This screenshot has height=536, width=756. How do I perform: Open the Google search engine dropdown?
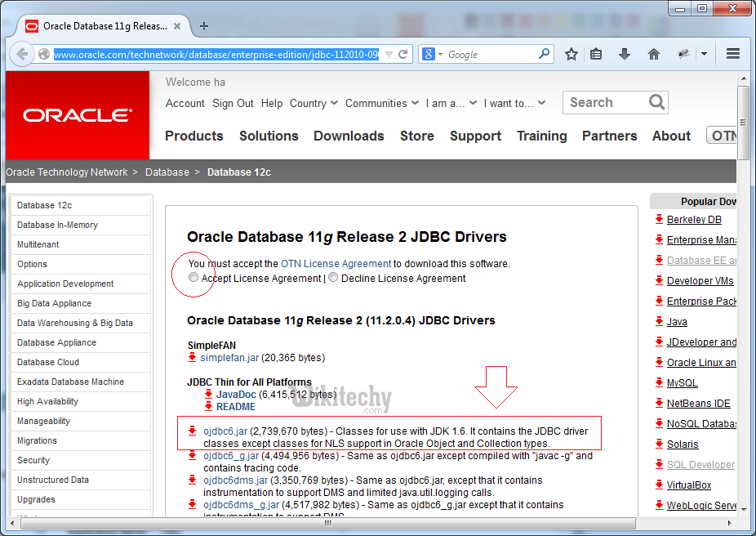[433, 55]
